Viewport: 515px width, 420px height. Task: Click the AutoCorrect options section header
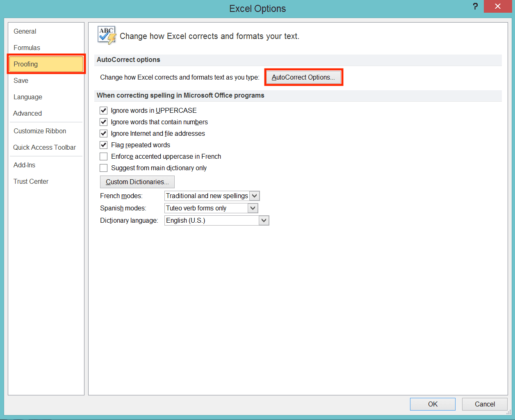(298, 60)
